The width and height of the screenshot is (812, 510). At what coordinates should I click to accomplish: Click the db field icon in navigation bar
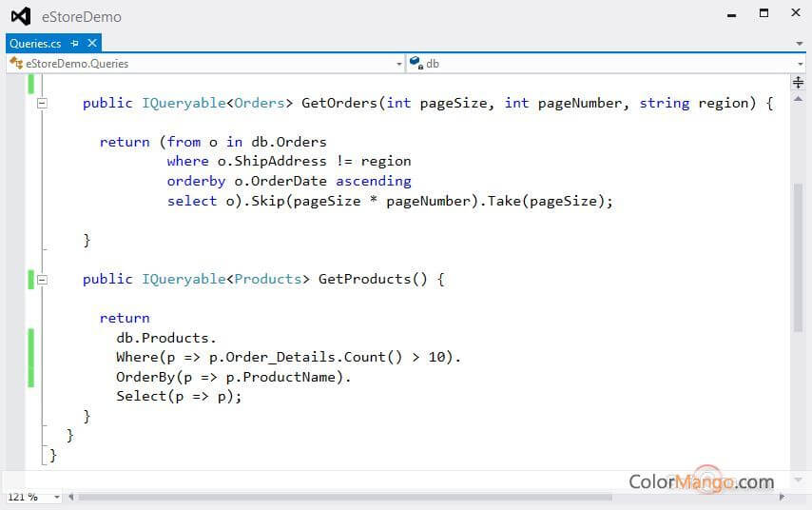416,64
